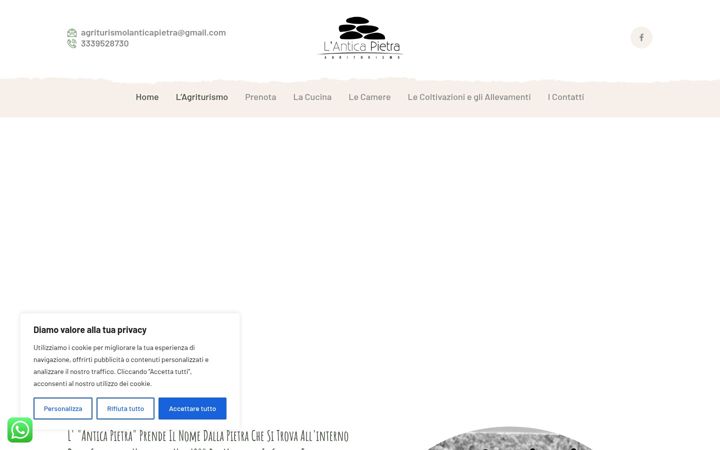The width and height of the screenshot is (720, 450).
Task: Go to Home menu item
Action: click(147, 97)
